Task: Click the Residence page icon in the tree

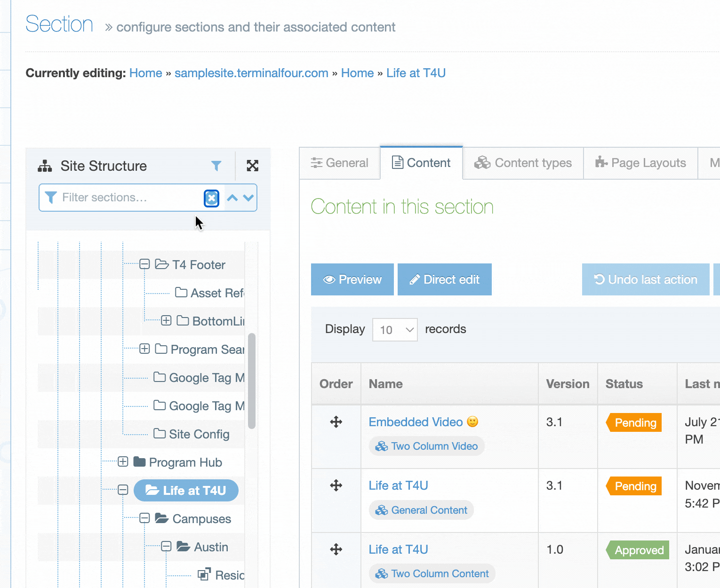Action: coord(204,574)
